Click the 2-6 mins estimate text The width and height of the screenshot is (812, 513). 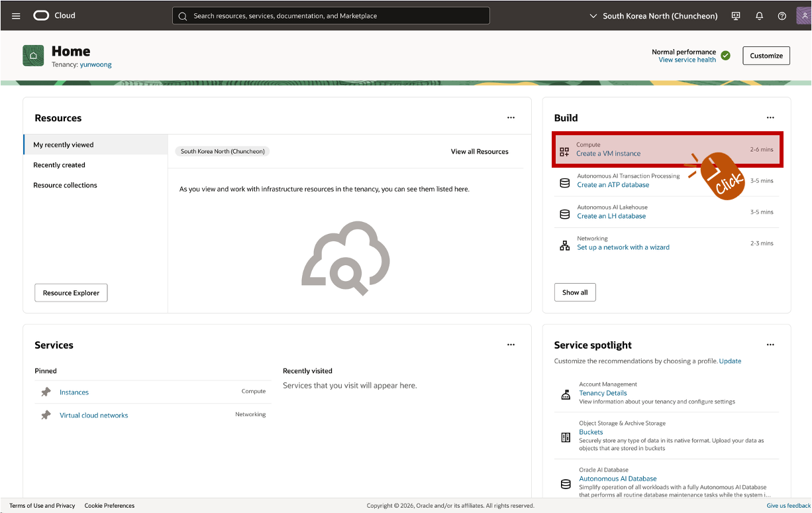762,149
